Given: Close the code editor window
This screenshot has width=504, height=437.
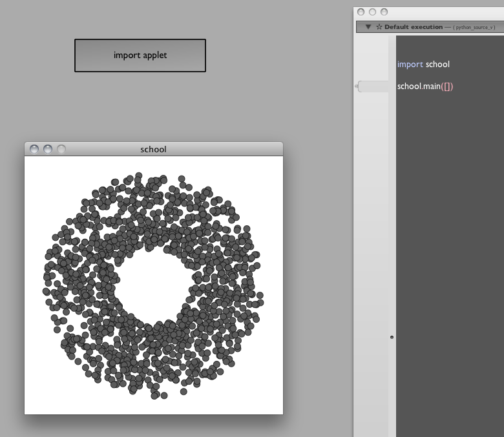Looking at the screenshot, I should pyautogui.click(x=361, y=12).
